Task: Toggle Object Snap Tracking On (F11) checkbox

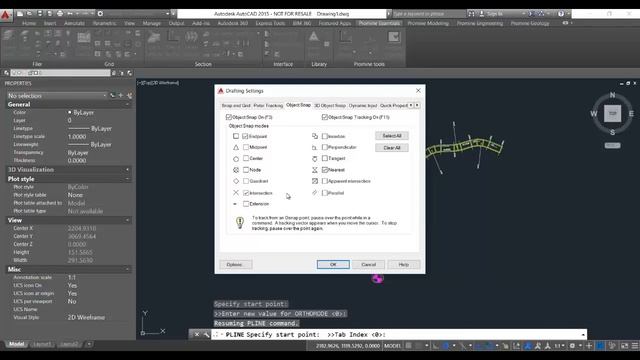Action: (325, 117)
